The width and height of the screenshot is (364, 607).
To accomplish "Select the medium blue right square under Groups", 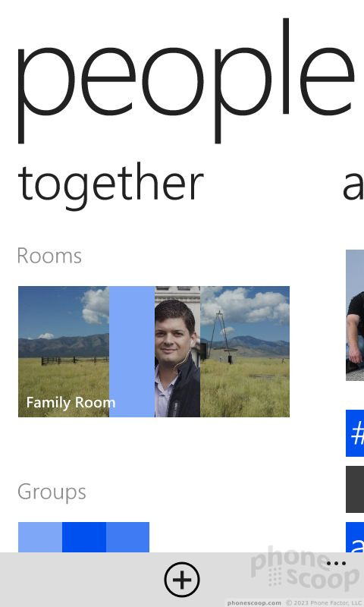I will (127, 537).
